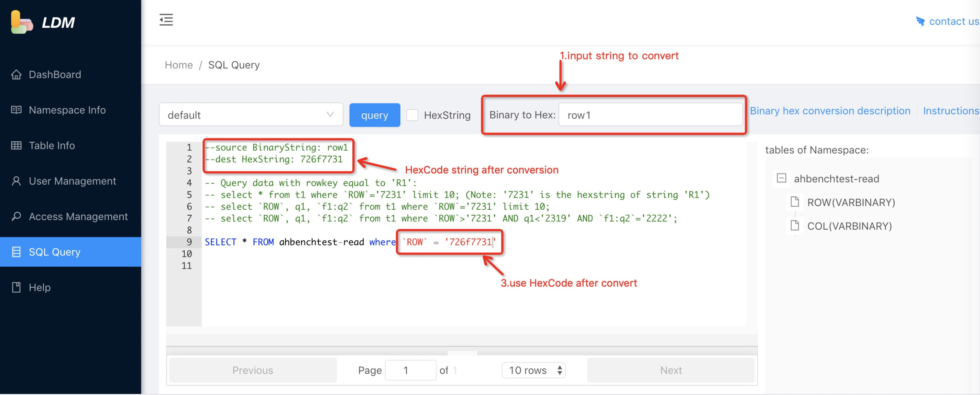Focus the Binary to Hex input field
This screenshot has height=395, width=980.
coord(650,114)
